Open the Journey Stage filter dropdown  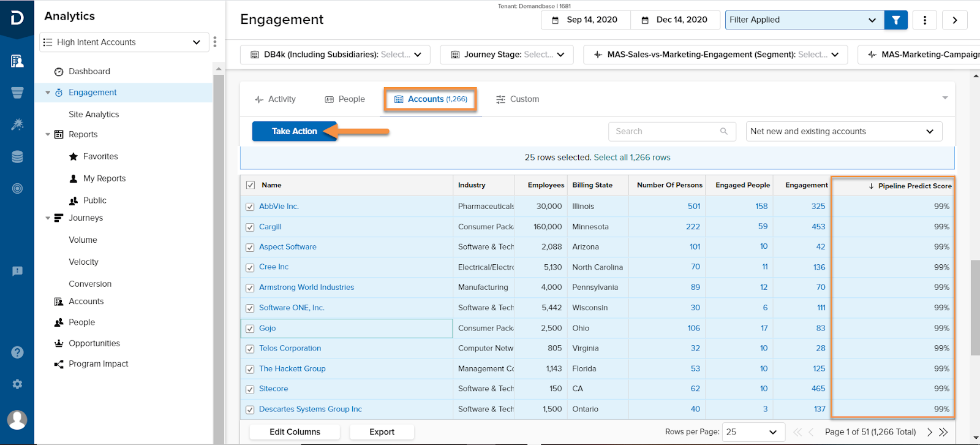pyautogui.click(x=507, y=55)
